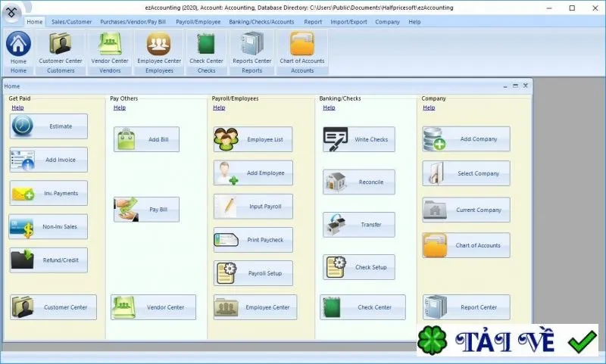Click the Transfer button

(359, 225)
